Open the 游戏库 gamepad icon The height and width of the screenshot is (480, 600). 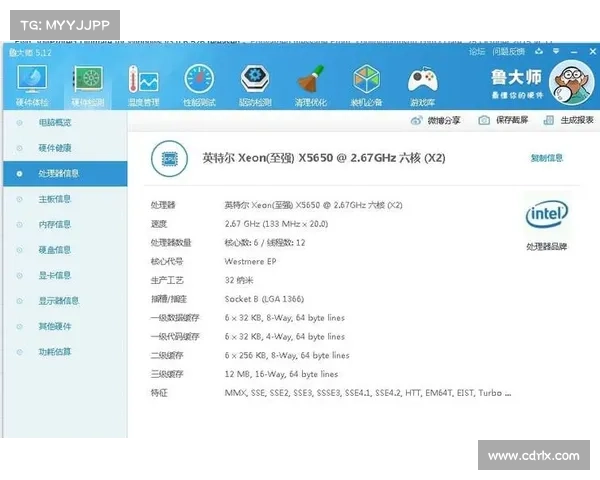(423, 82)
